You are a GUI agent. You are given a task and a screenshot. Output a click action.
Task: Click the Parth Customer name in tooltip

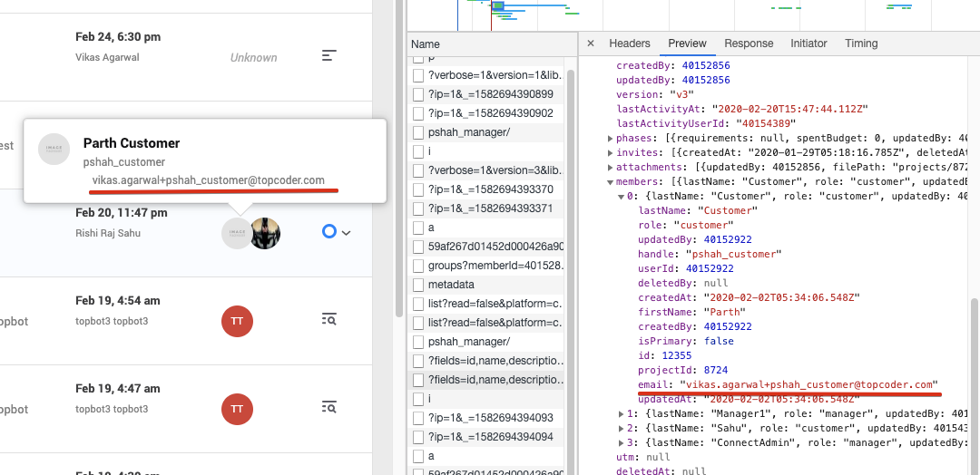point(132,143)
